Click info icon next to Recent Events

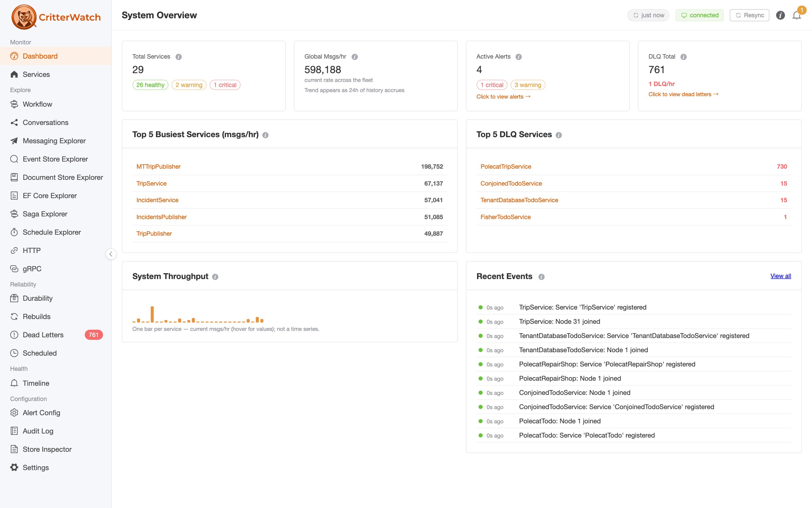541,277
